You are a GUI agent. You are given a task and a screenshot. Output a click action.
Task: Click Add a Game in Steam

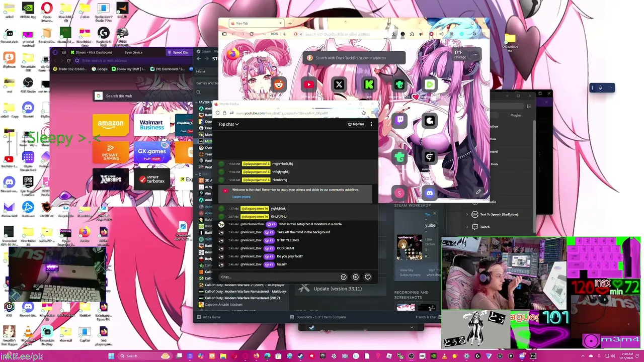tap(209, 317)
